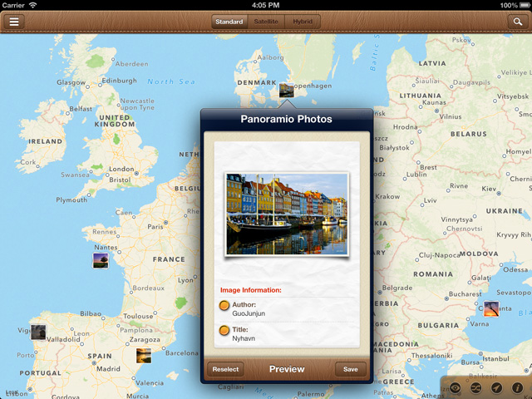Toggle the eye visibility icon
Image resolution: width=532 pixels, height=399 pixels.
(x=455, y=387)
